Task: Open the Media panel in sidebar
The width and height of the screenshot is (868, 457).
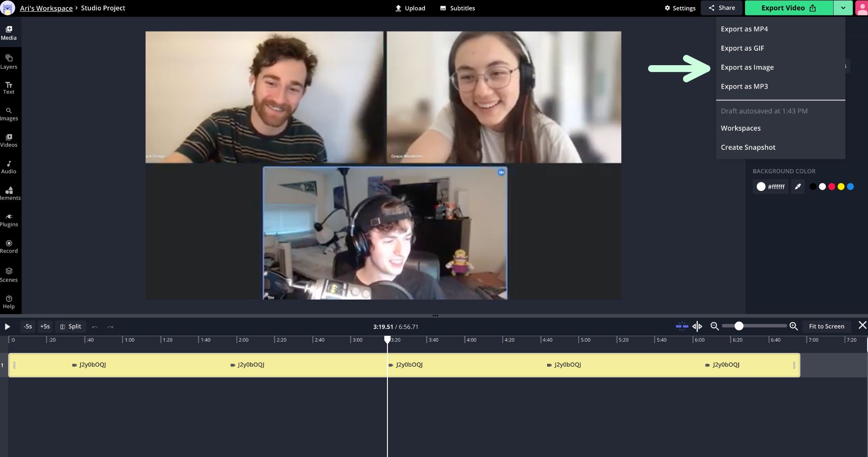Action: (x=9, y=33)
